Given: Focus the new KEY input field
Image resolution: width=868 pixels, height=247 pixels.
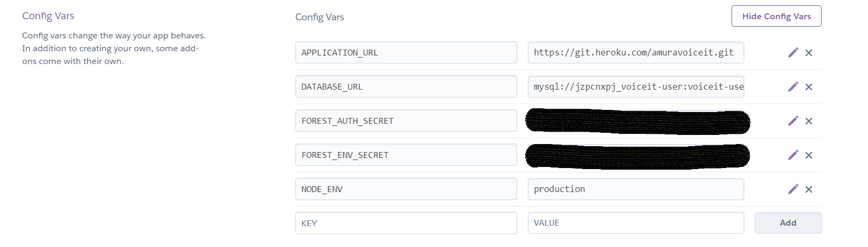Looking at the screenshot, I should [406, 223].
